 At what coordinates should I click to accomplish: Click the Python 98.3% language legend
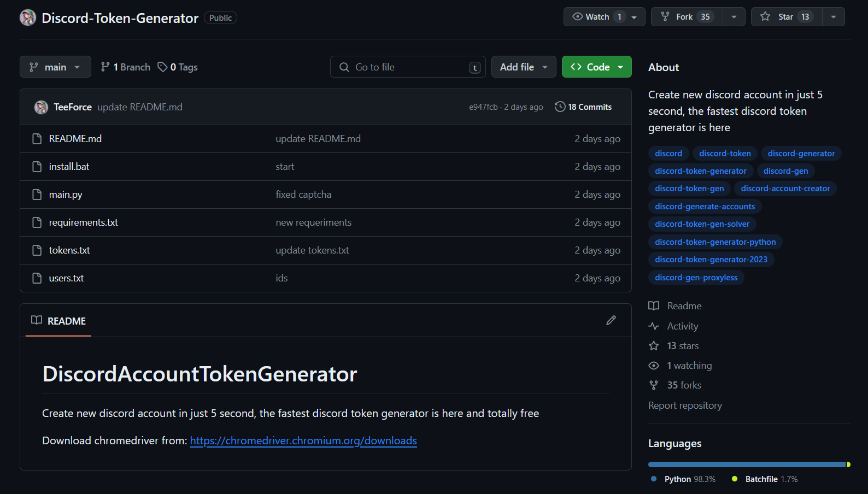(683, 479)
